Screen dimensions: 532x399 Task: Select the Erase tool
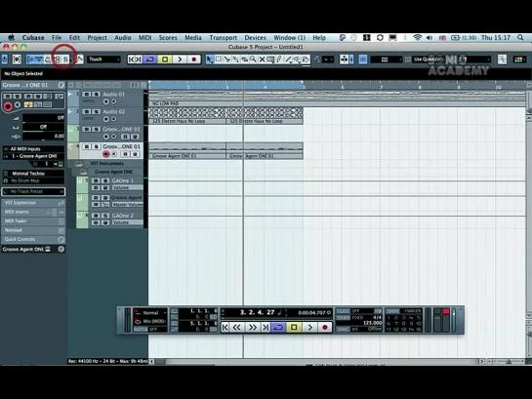(x=244, y=60)
